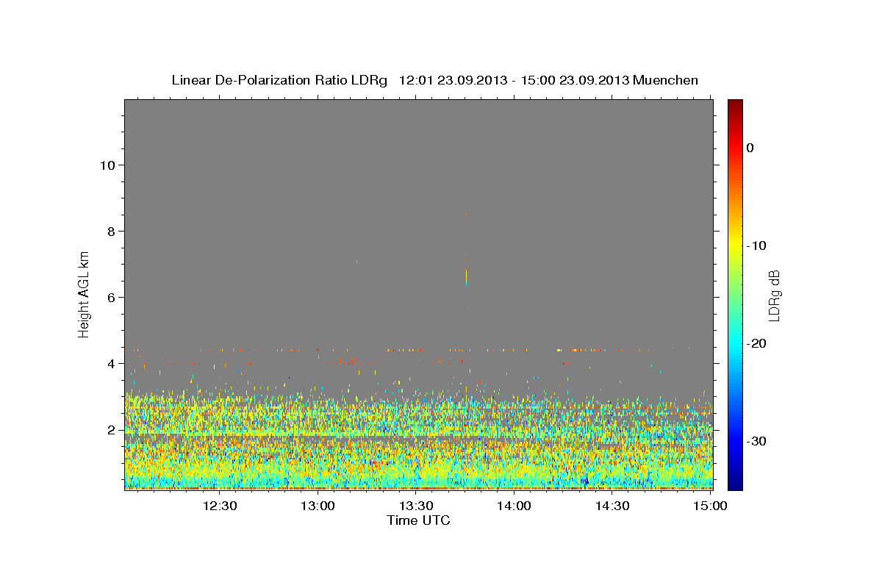Click the "Height AGL km" y-axis label
Image resolution: width=882 pixels, height=588 pixels.
tap(84, 294)
